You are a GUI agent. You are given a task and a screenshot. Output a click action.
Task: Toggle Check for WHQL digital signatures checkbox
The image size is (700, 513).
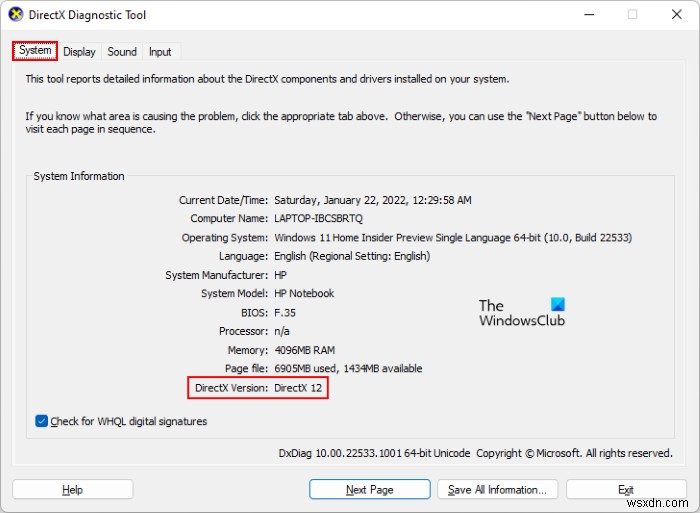click(41, 421)
